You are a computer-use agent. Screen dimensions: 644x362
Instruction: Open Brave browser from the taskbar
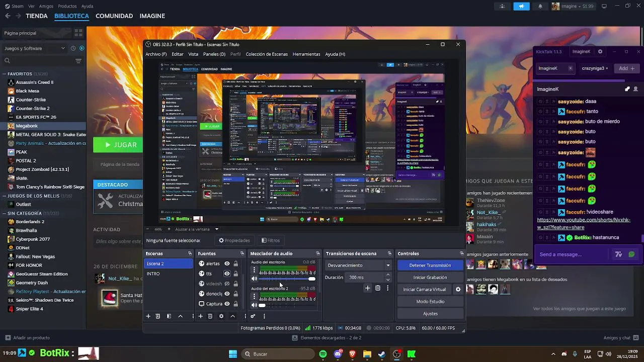352,354
